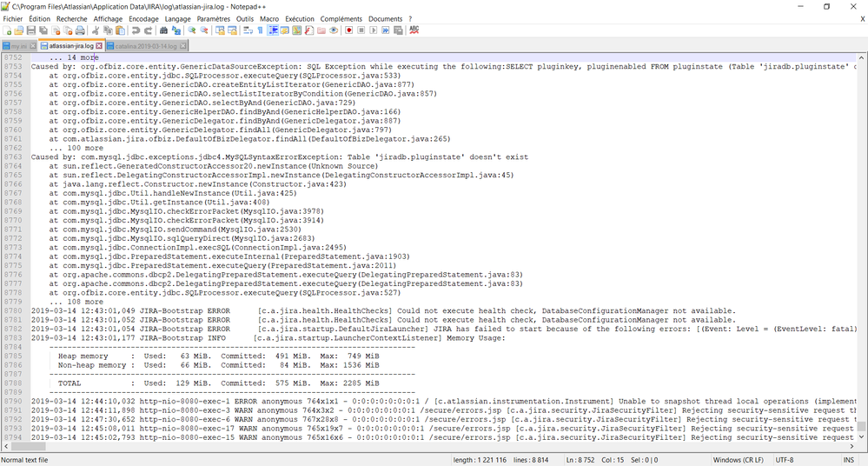Zoom out using magnifier minus icon

[x=204, y=30]
